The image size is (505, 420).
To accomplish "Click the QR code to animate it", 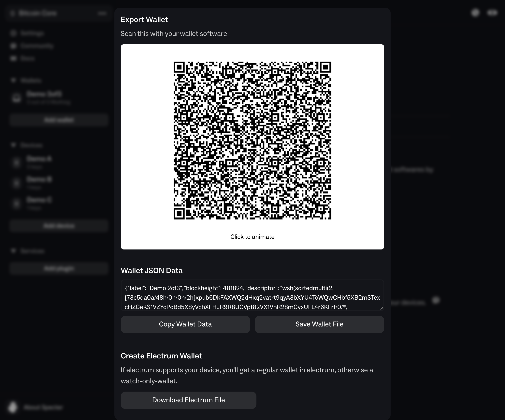I will (x=252, y=141).
